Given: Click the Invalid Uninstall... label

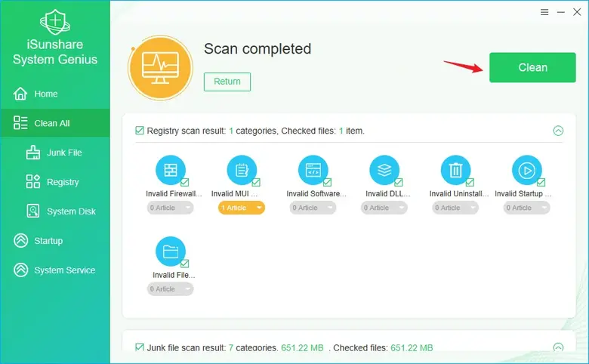Looking at the screenshot, I should pyautogui.click(x=459, y=194).
